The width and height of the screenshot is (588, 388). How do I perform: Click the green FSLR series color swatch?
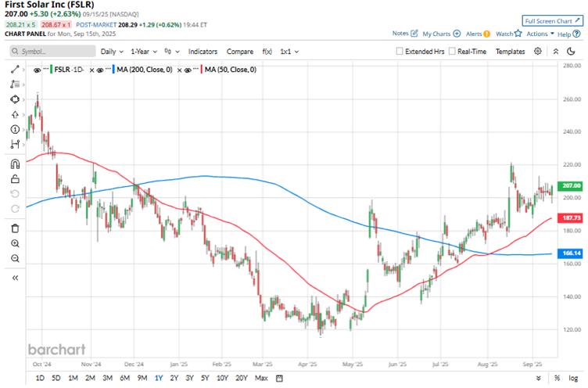51,70
